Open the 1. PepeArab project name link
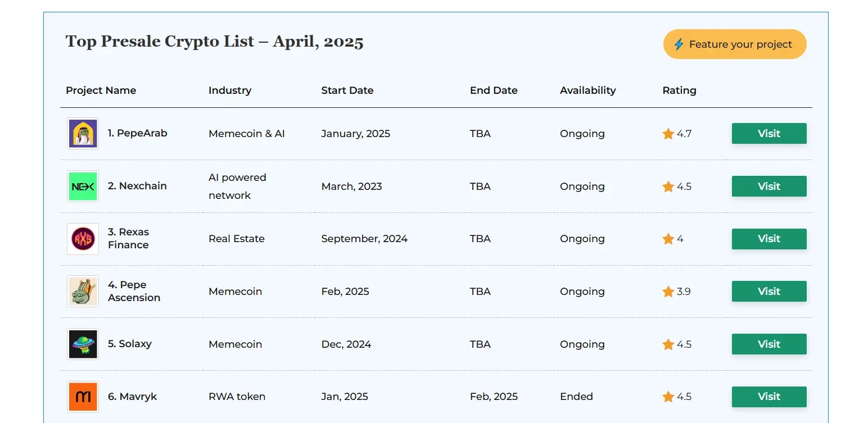 [137, 133]
